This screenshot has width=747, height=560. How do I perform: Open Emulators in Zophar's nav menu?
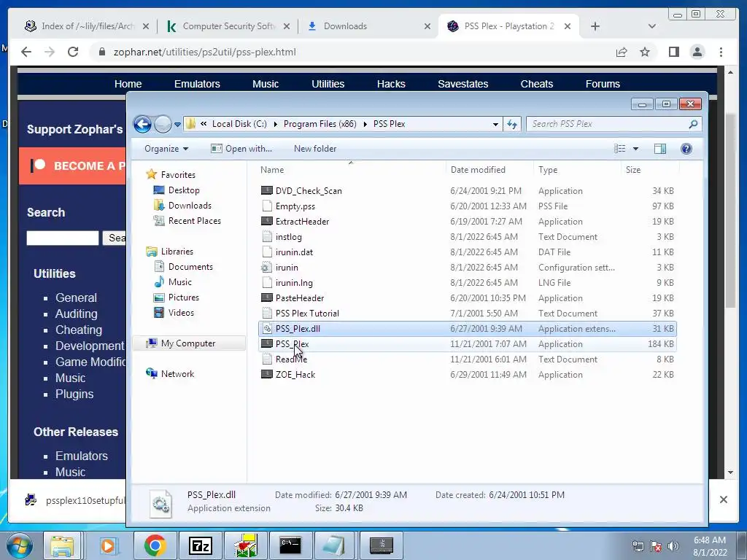(x=197, y=84)
